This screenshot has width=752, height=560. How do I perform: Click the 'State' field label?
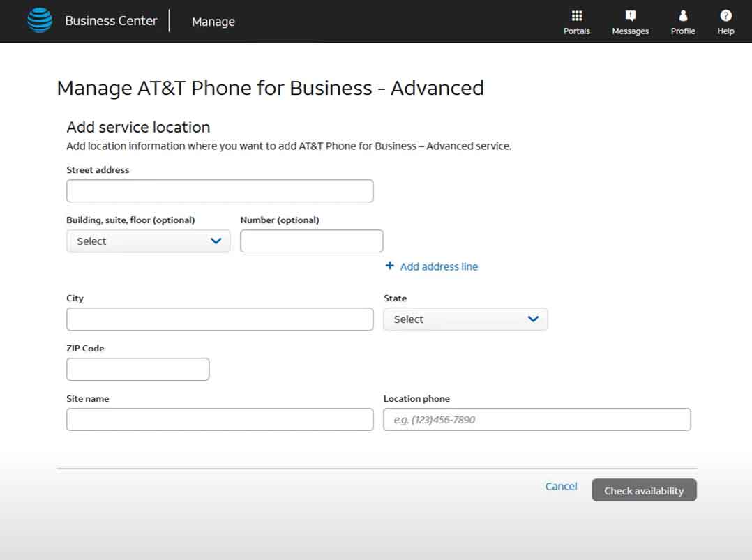coord(395,298)
